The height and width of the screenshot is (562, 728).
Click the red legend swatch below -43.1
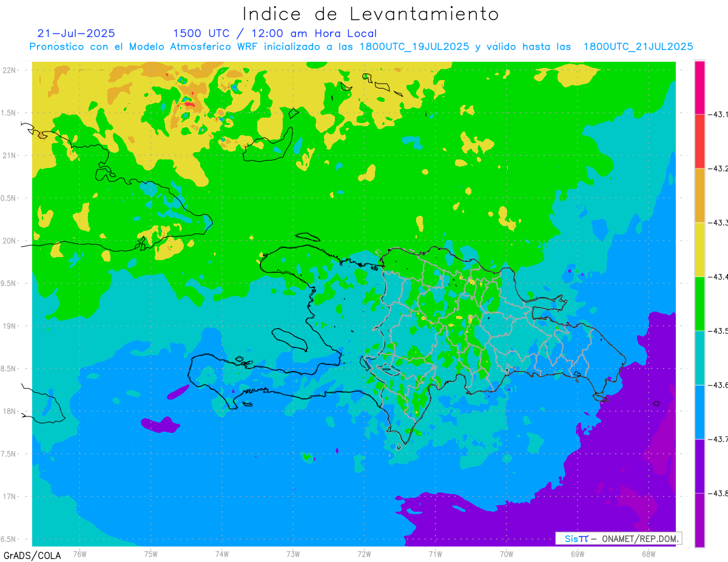[x=699, y=141]
